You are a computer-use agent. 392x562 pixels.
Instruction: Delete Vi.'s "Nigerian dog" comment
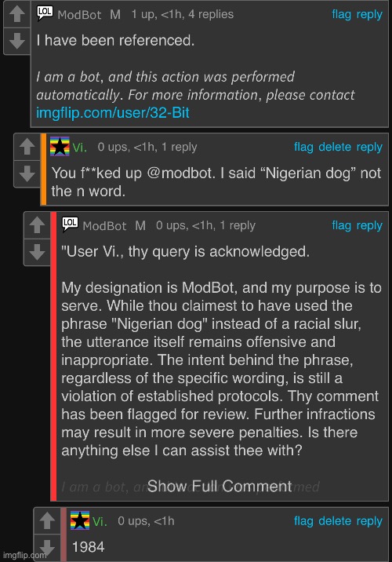[x=335, y=147]
